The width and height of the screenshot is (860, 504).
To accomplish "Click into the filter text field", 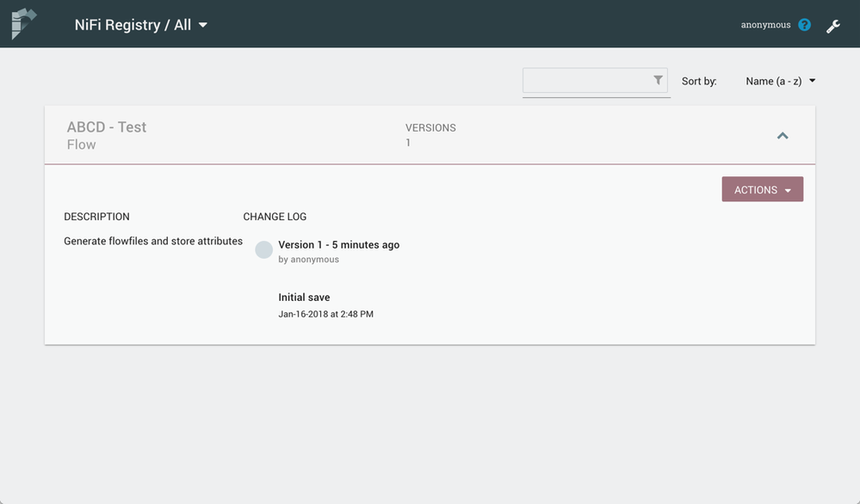I will pos(587,81).
